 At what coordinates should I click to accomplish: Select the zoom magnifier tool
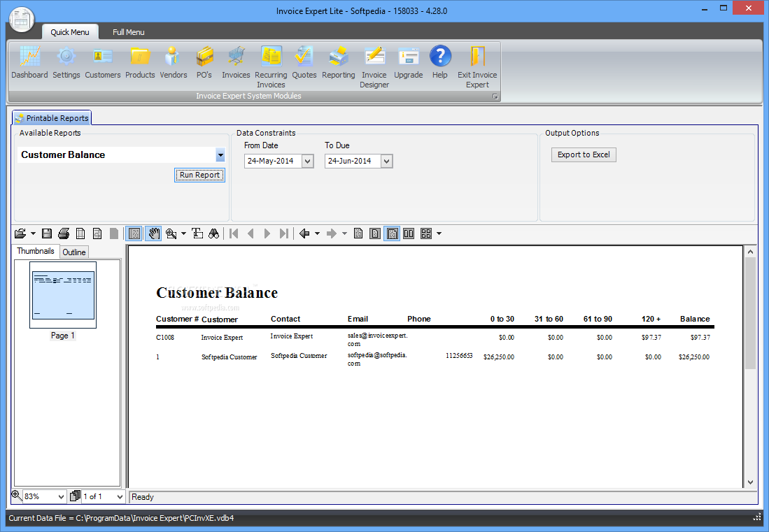point(171,233)
